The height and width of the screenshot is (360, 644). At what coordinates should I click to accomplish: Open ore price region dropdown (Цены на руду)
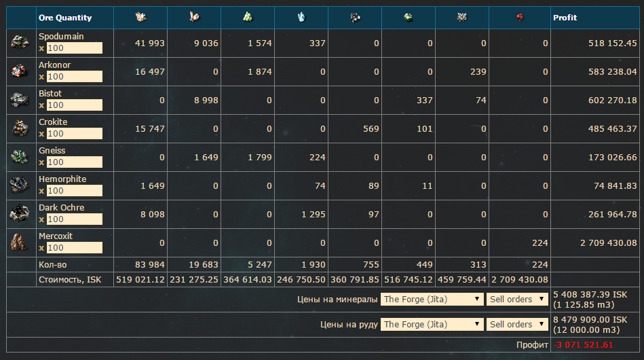tap(432, 324)
